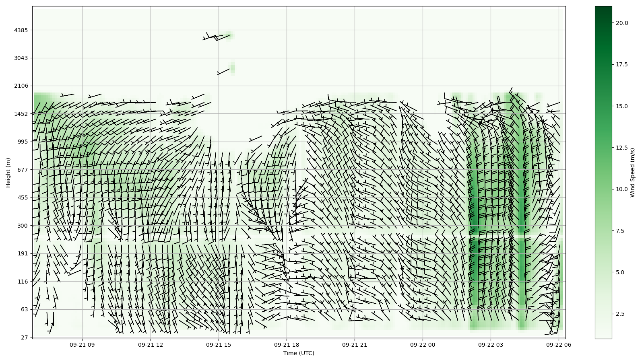Click isolated wind barbs near 4385 m height
Viewport: 644px width, 362px height.
(x=217, y=37)
